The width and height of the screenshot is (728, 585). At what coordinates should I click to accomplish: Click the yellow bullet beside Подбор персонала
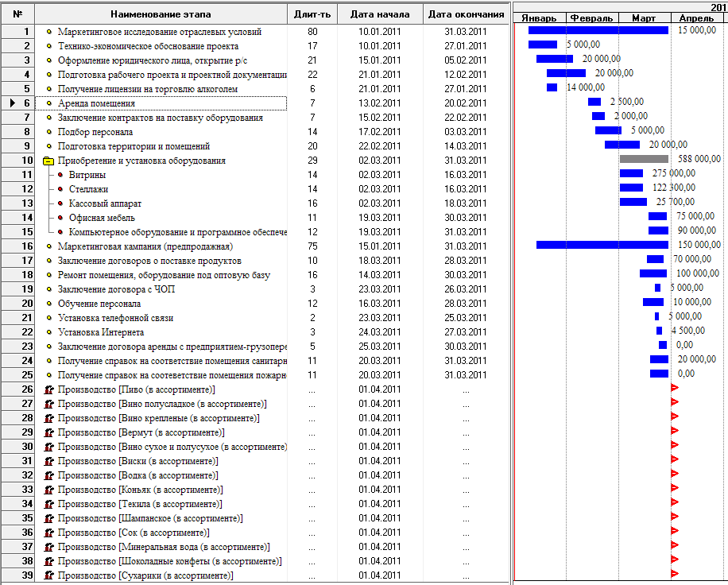tap(49, 132)
